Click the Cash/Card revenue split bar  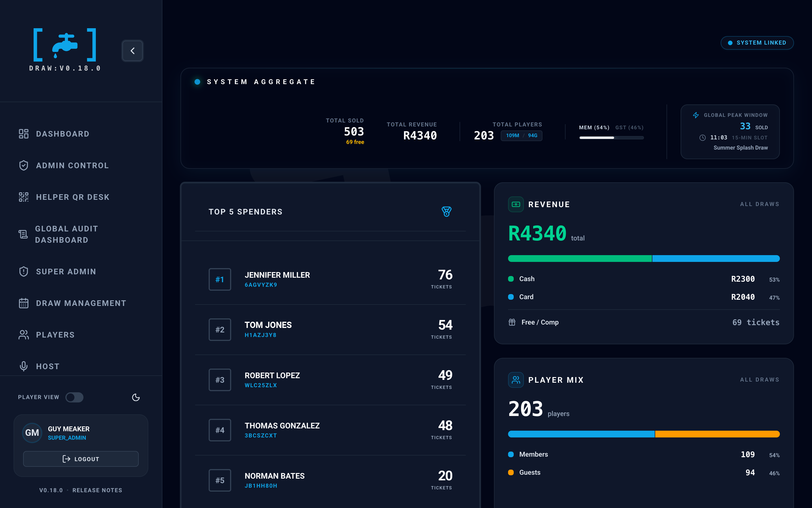pyautogui.click(x=644, y=258)
